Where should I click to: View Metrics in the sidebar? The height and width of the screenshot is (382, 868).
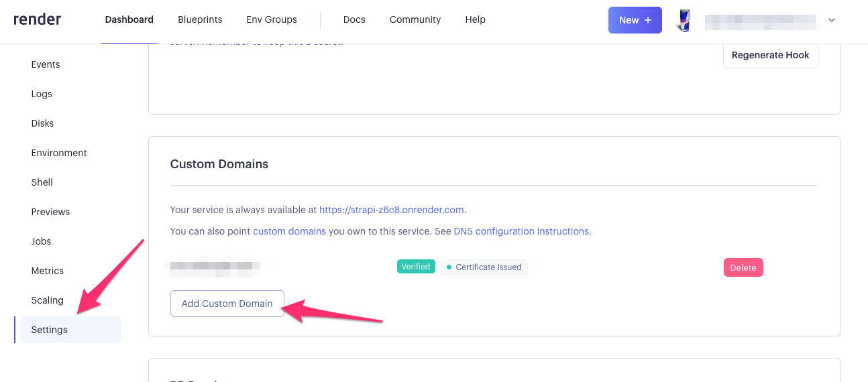pos(48,271)
